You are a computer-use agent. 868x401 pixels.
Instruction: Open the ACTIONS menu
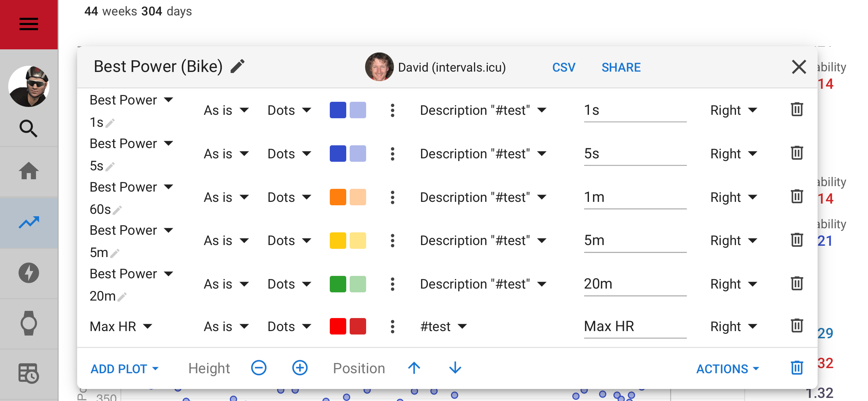727,369
